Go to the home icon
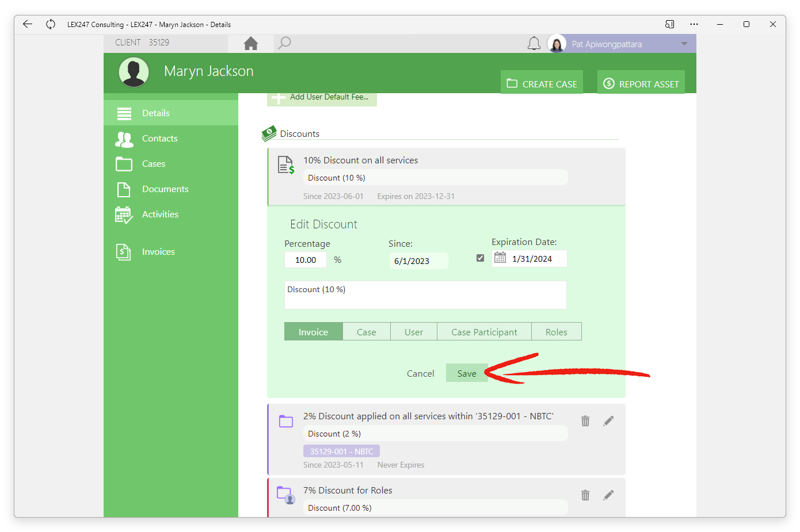The width and height of the screenshot is (800, 532). (x=251, y=44)
